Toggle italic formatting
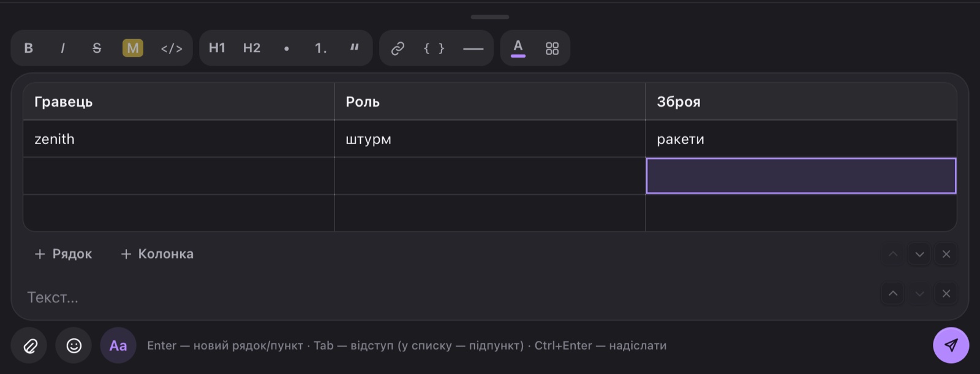 62,48
